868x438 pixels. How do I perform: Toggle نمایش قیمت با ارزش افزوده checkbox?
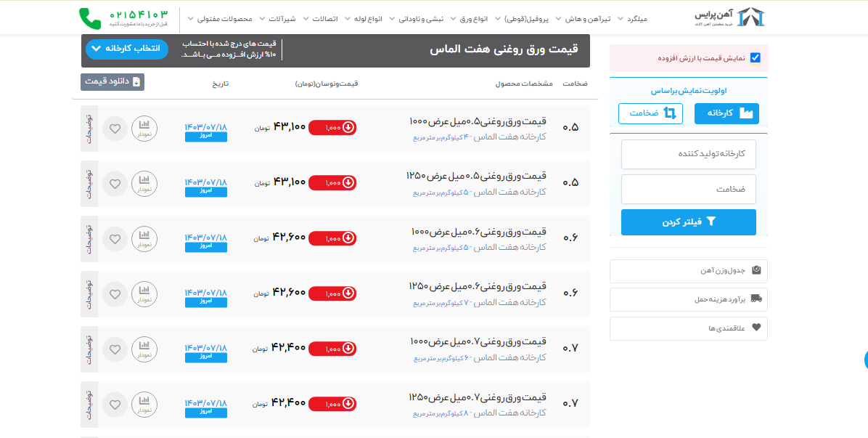coord(755,57)
